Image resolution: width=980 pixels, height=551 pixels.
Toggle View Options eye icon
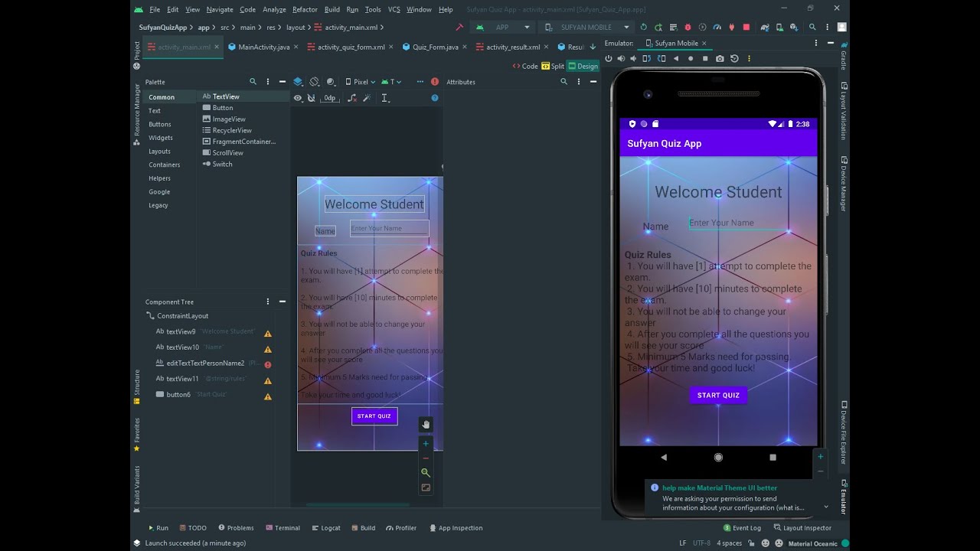(298, 98)
